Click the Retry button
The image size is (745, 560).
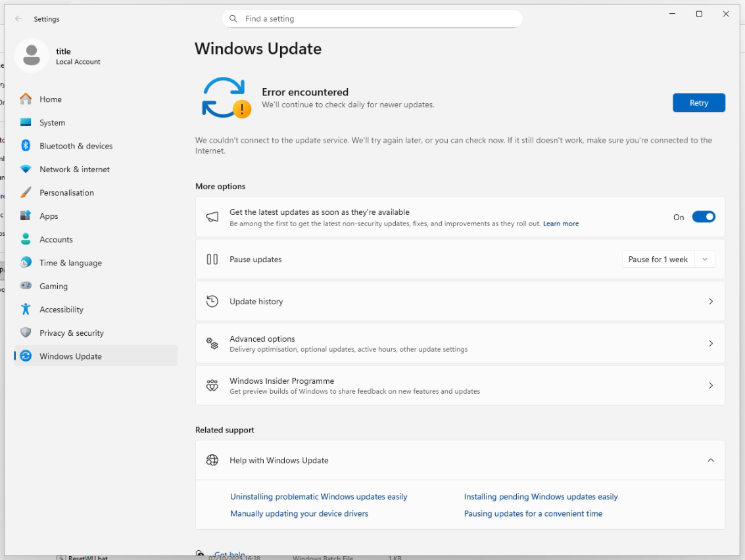click(698, 103)
